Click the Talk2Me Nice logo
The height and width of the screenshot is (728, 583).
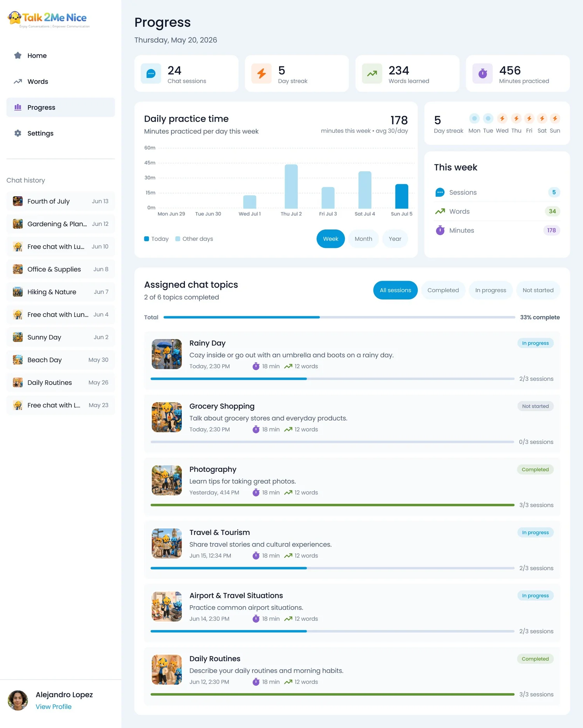(x=49, y=19)
